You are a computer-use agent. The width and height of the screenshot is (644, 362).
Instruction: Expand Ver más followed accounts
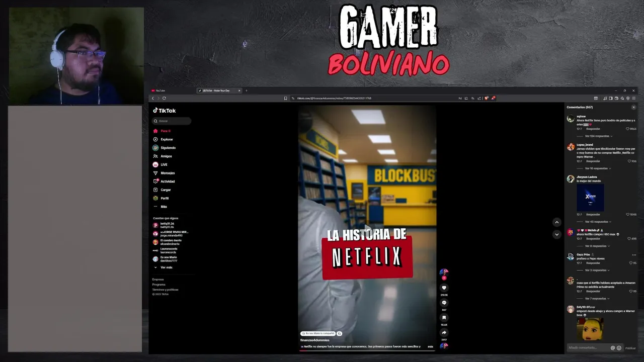click(164, 267)
